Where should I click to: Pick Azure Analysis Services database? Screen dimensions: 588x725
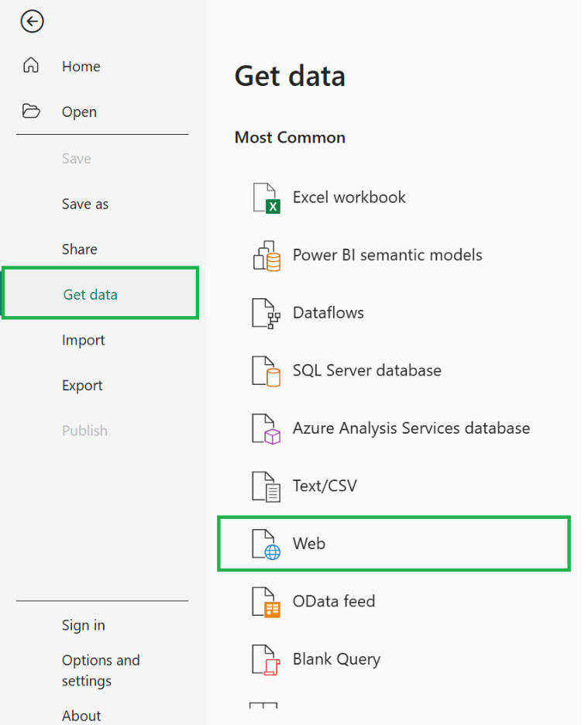click(411, 428)
